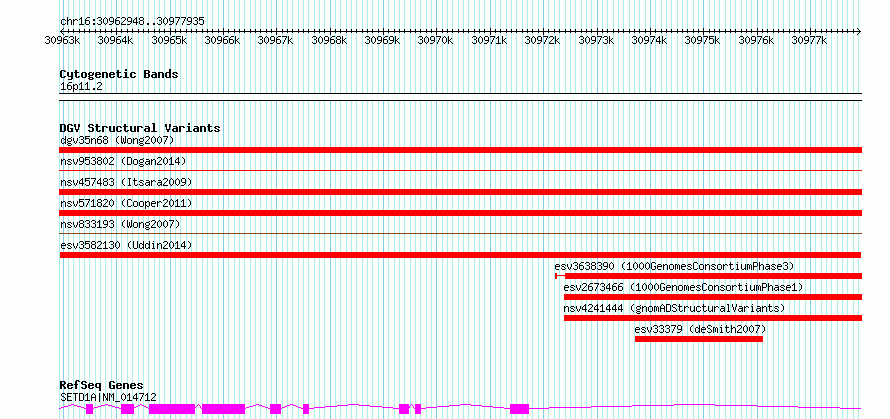Viewport: 890px width, 419px height.
Task: Click the SETD1A|NM_014712 gene label
Action: (x=108, y=397)
